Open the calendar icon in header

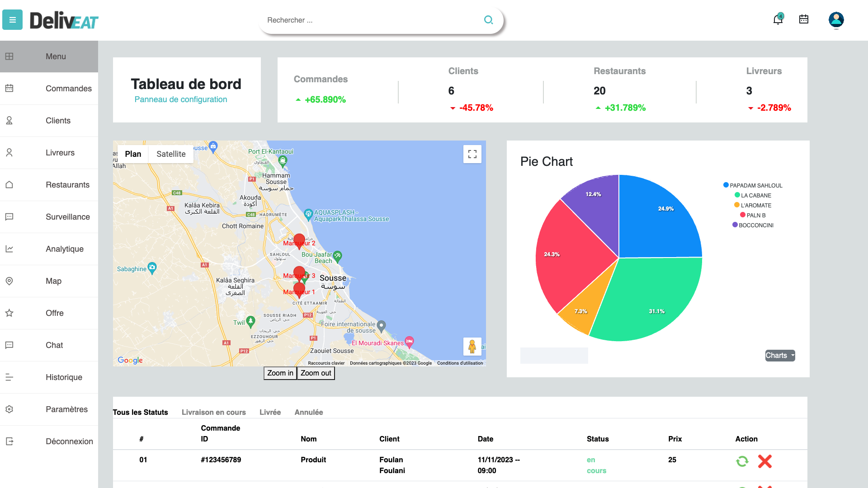coord(804,19)
